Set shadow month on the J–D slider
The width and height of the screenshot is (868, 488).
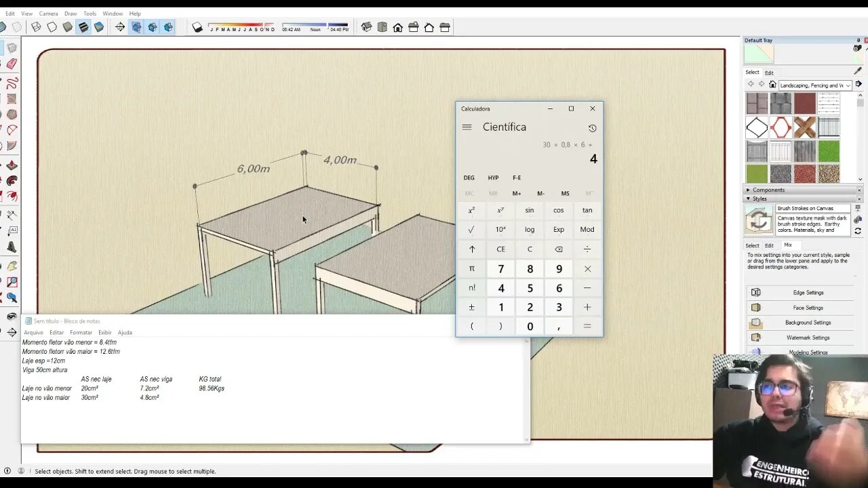(242, 28)
